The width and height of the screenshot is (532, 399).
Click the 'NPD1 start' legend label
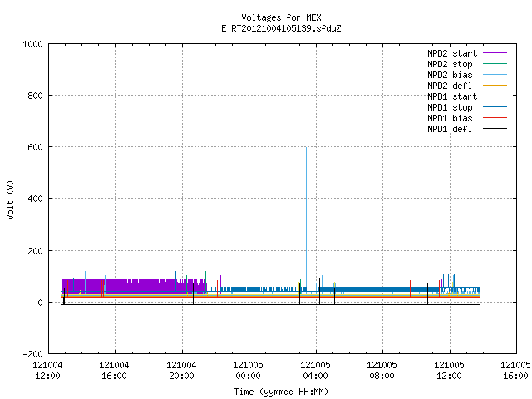[452, 96]
